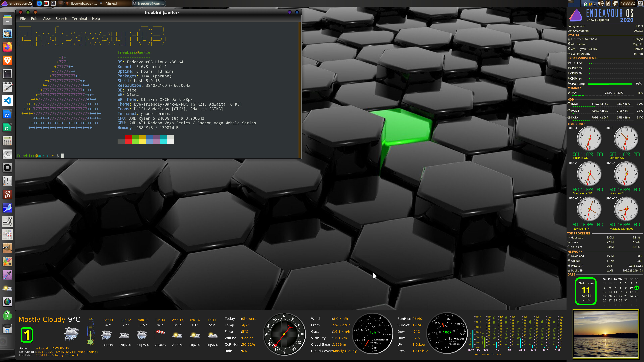Open GIMP from the dock
This screenshot has width=644, height=362.
[7, 248]
